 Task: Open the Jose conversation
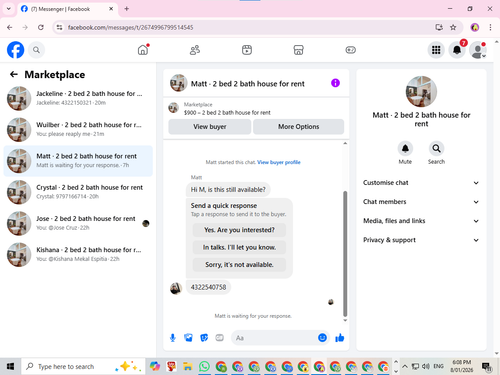78,223
